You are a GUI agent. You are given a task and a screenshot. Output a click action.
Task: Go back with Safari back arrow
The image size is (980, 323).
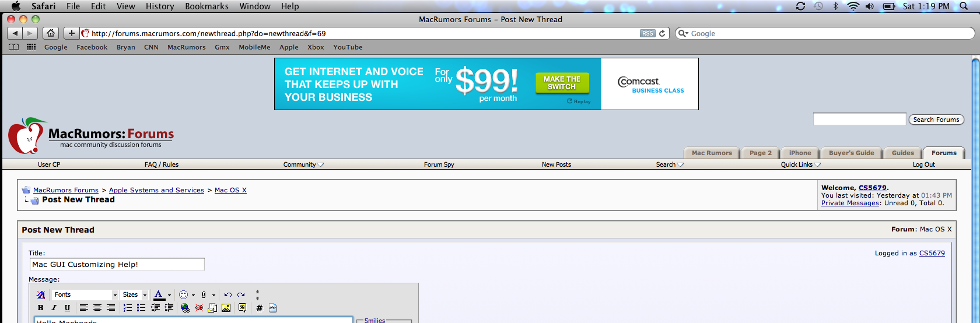pyautogui.click(x=15, y=33)
